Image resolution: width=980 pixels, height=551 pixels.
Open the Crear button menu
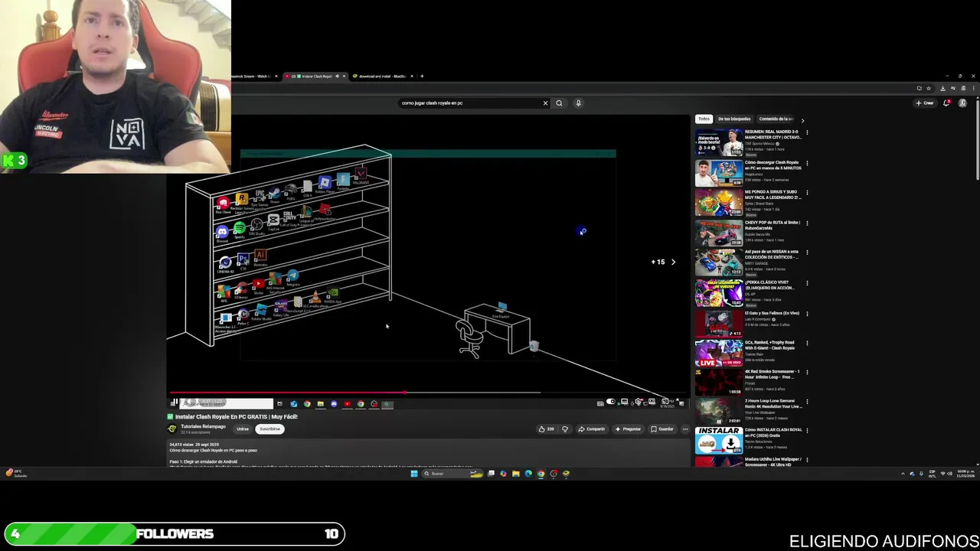[926, 103]
